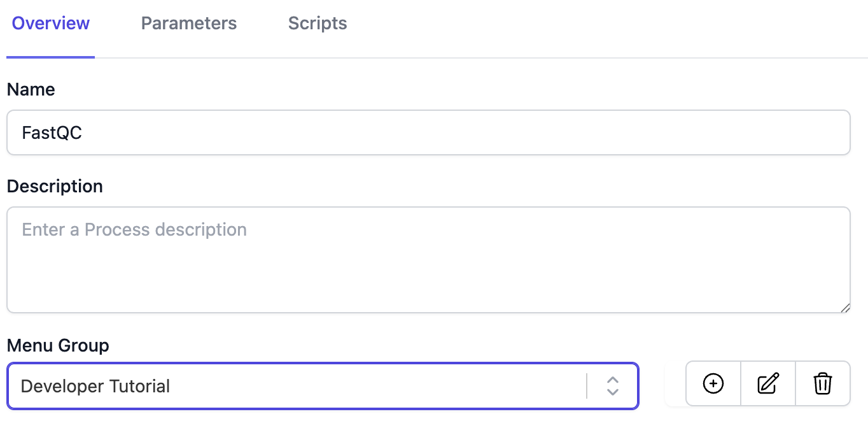Click the 'Menu Group' label
Image resolution: width=868 pixels, height=428 pixels.
click(58, 346)
